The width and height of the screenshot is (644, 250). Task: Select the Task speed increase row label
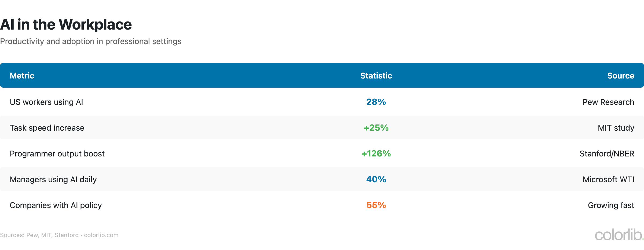click(x=47, y=128)
